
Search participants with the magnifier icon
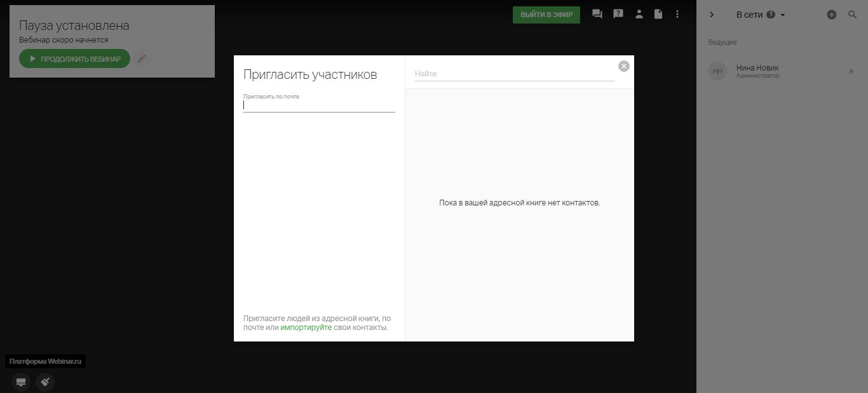[853, 15]
